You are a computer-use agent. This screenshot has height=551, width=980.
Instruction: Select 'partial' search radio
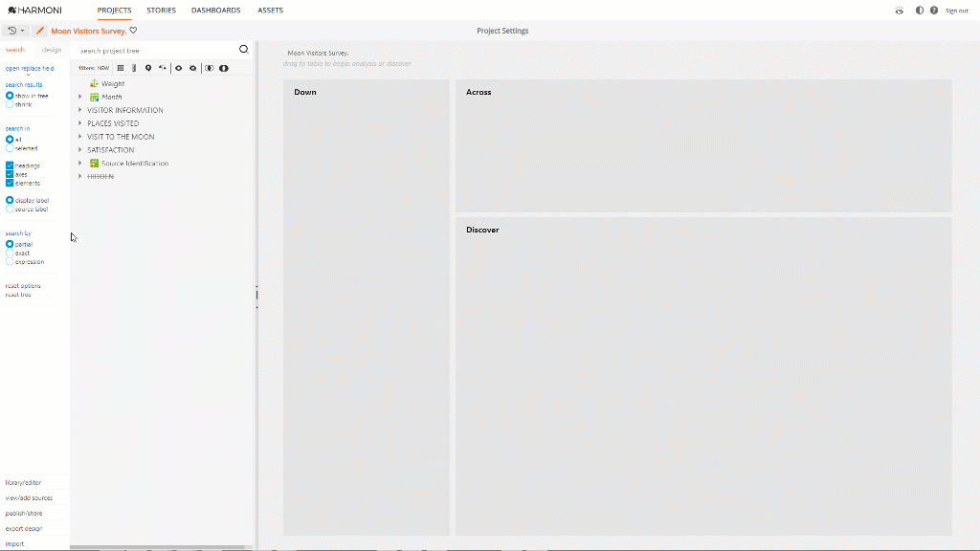pyautogui.click(x=10, y=244)
